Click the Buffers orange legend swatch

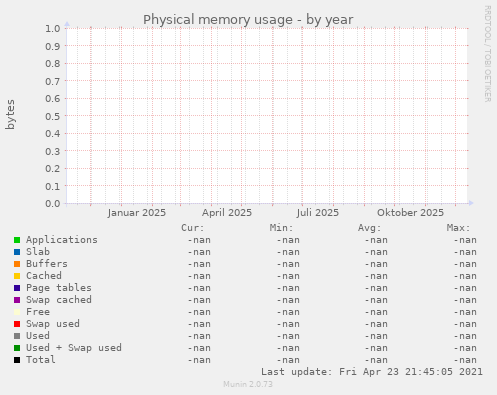point(17,264)
